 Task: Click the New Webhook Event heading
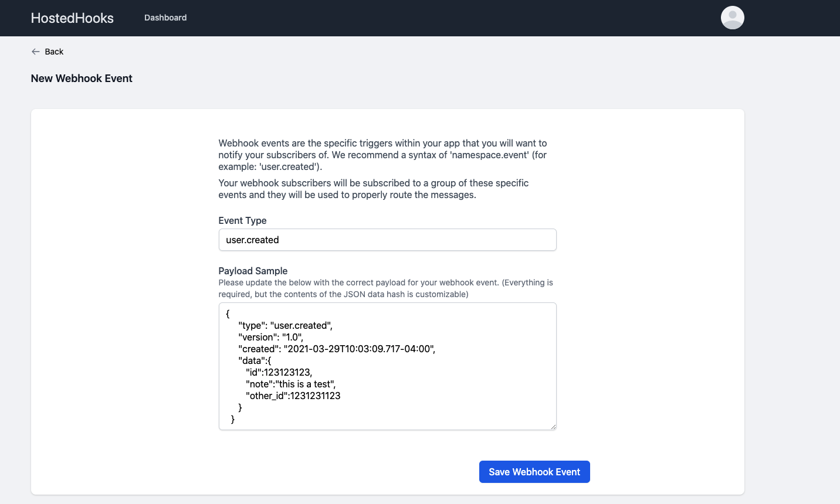82,79
